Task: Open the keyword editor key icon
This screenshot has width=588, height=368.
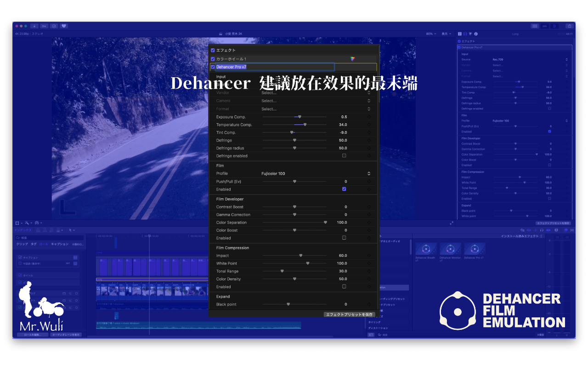Action: (x=44, y=26)
